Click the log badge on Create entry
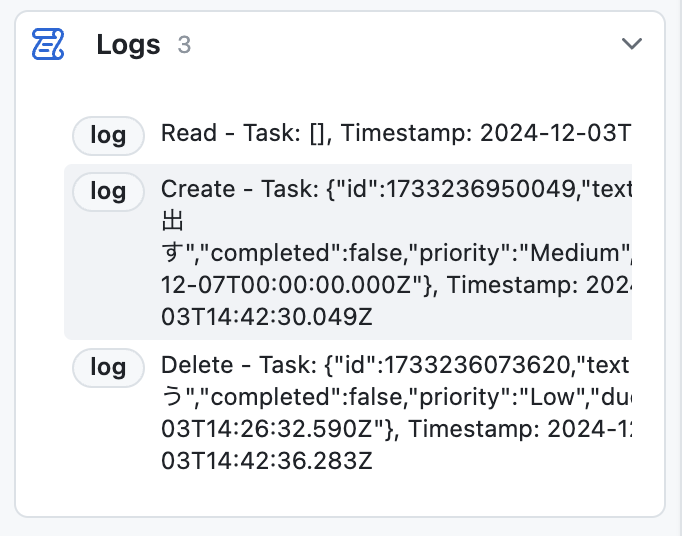 coord(108,191)
